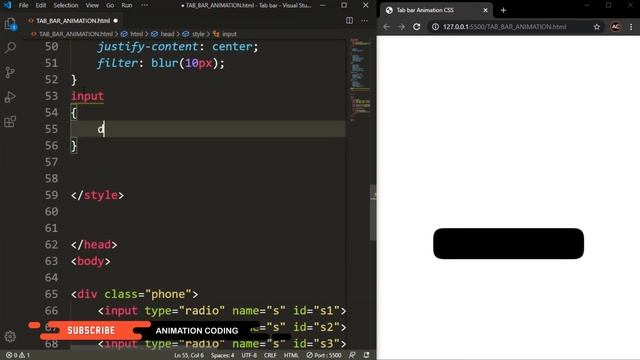The image size is (640, 360).
Task: Click the SUBSCRIBE button overlay
Action: [91, 331]
